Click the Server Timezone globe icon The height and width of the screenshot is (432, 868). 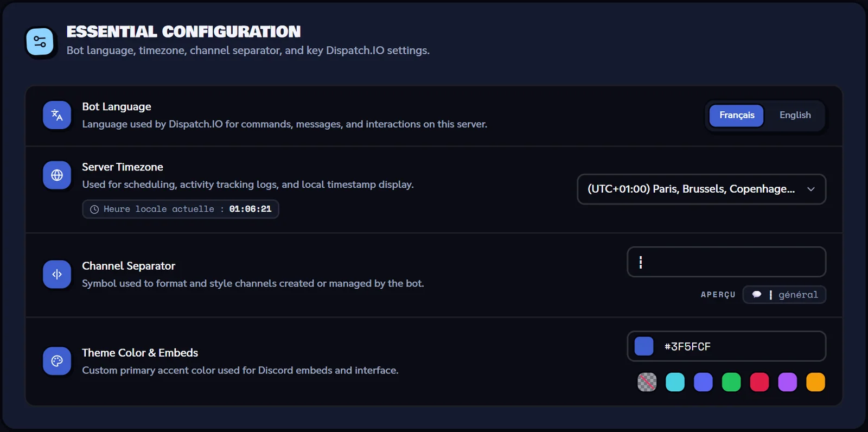(x=57, y=175)
